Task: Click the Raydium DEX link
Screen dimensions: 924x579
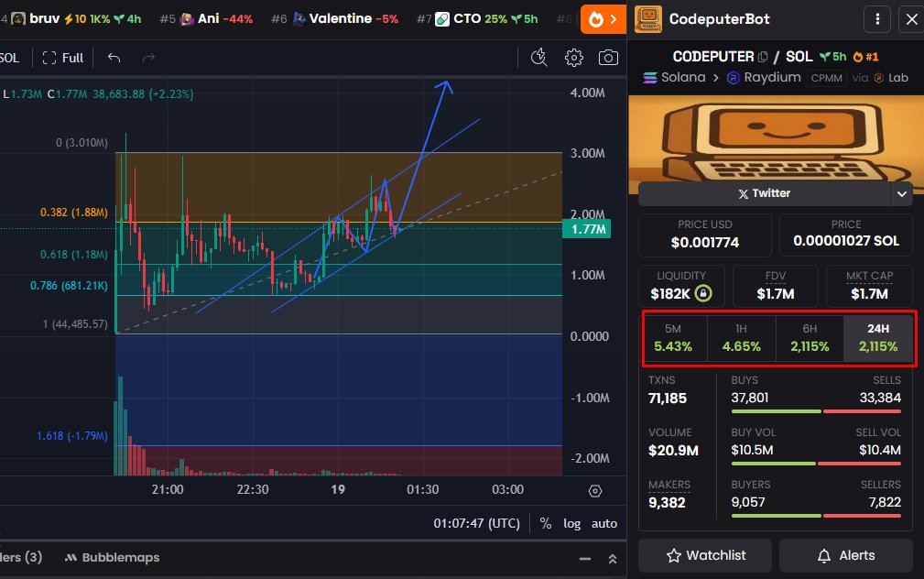Action: [764, 77]
